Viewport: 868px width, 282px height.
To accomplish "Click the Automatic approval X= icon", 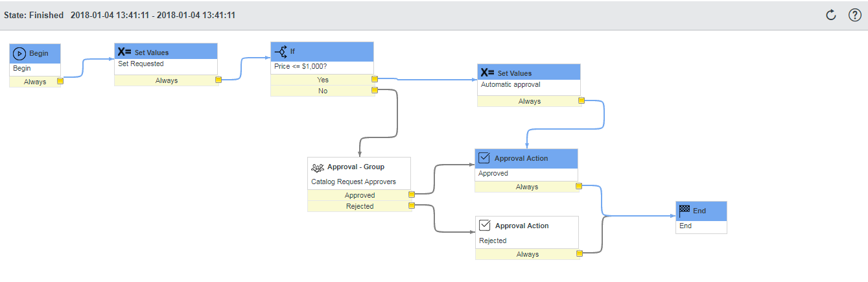I will [x=487, y=73].
